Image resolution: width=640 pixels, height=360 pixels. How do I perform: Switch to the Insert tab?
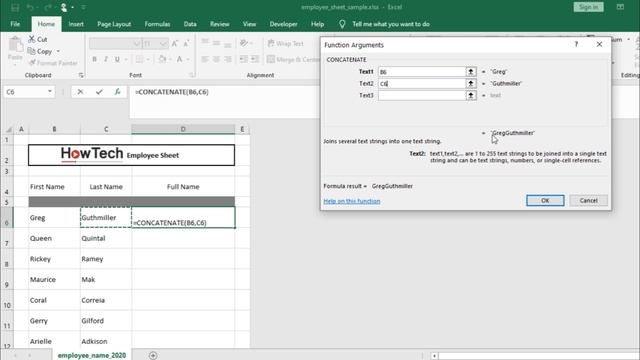[76, 24]
